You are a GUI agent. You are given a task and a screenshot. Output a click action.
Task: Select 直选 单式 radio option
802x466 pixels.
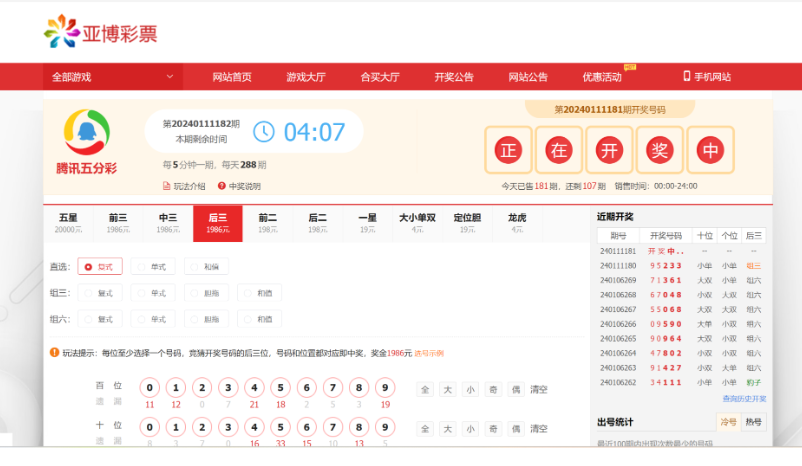(153, 267)
